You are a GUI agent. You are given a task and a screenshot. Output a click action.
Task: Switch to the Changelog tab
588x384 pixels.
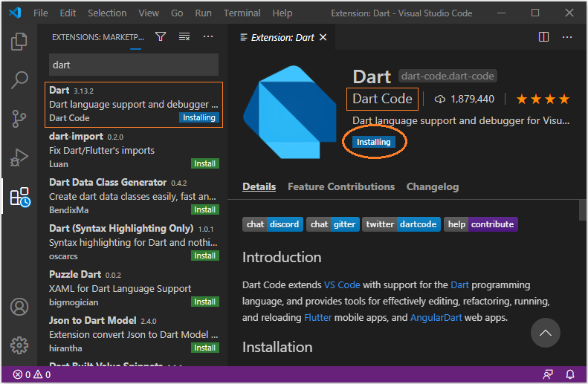[x=433, y=186]
